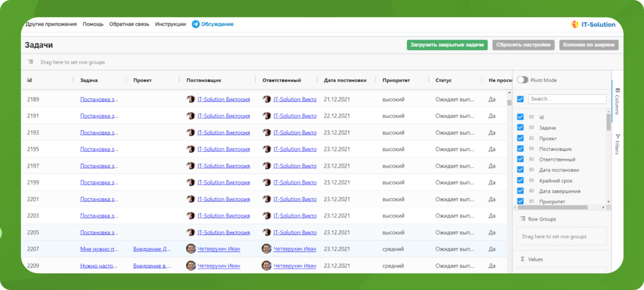Click Постановщик avatar in row 2205
The width and height of the screenshot is (644, 290).
tap(191, 232)
